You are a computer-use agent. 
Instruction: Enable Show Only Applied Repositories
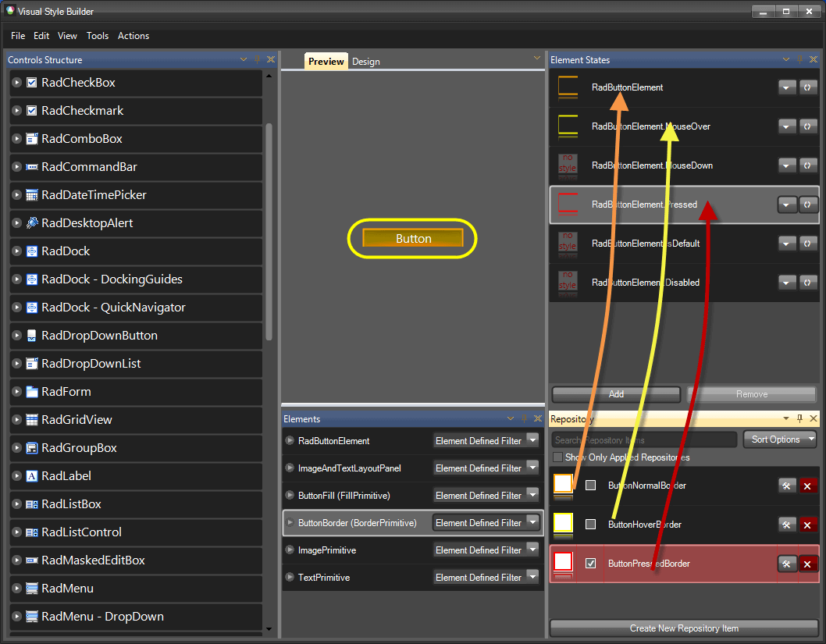tap(557, 457)
